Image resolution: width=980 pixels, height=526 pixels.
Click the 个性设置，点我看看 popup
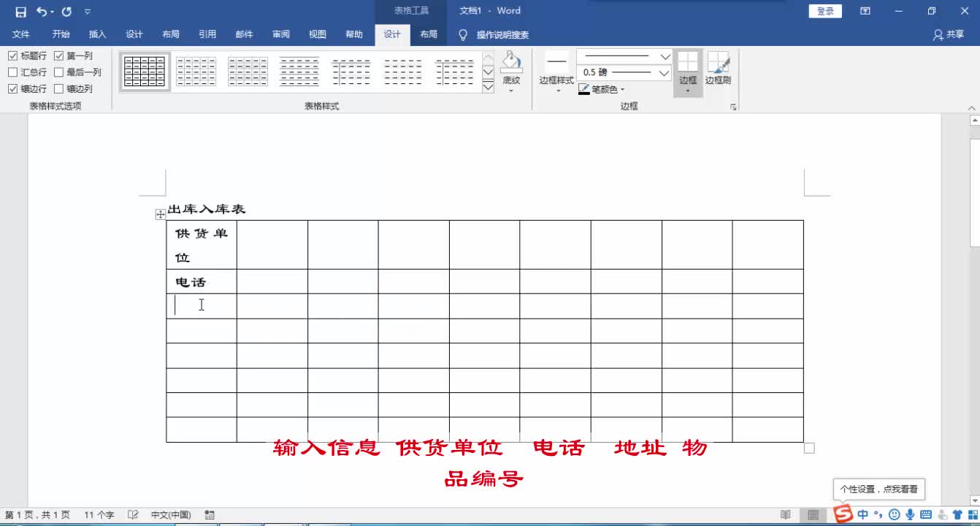pos(879,488)
